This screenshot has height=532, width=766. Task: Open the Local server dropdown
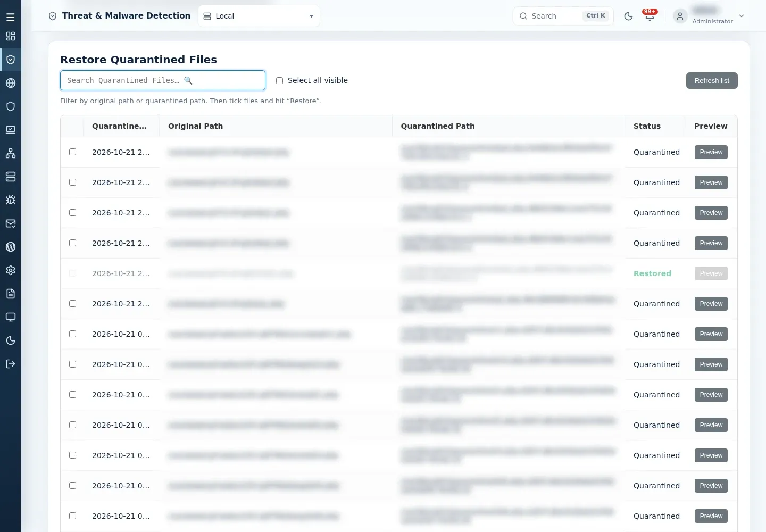coord(259,16)
